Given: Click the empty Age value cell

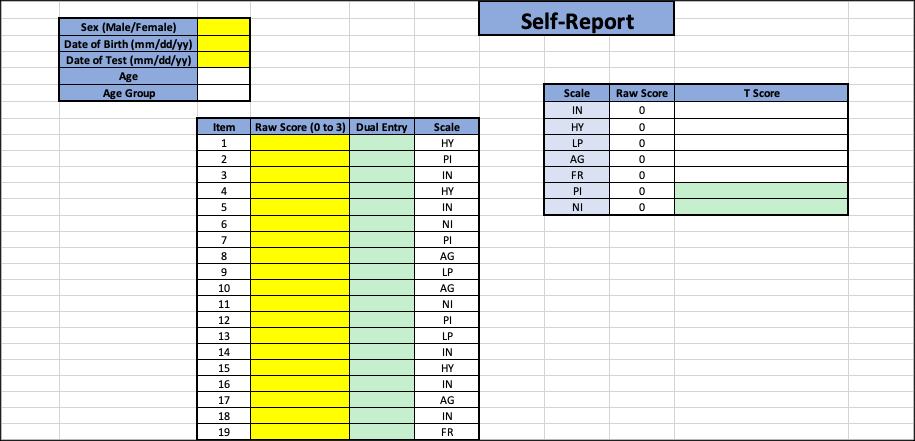Looking at the screenshot, I should [224, 76].
